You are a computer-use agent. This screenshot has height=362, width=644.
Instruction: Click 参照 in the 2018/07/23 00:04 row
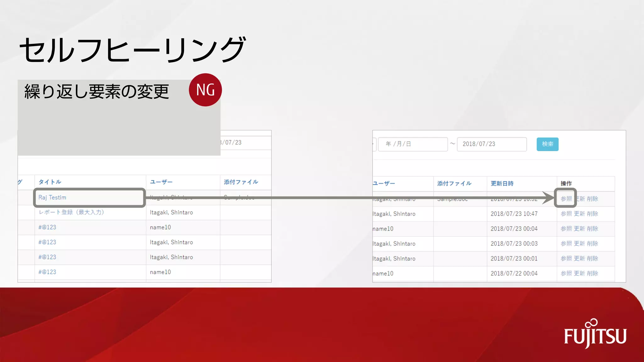[x=566, y=229]
